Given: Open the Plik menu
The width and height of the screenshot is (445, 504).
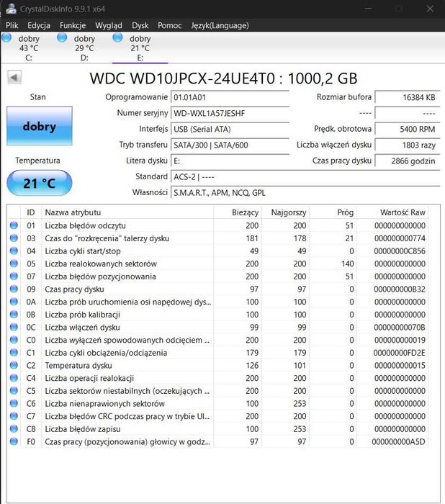Looking at the screenshot, I should tap(12, 25).
